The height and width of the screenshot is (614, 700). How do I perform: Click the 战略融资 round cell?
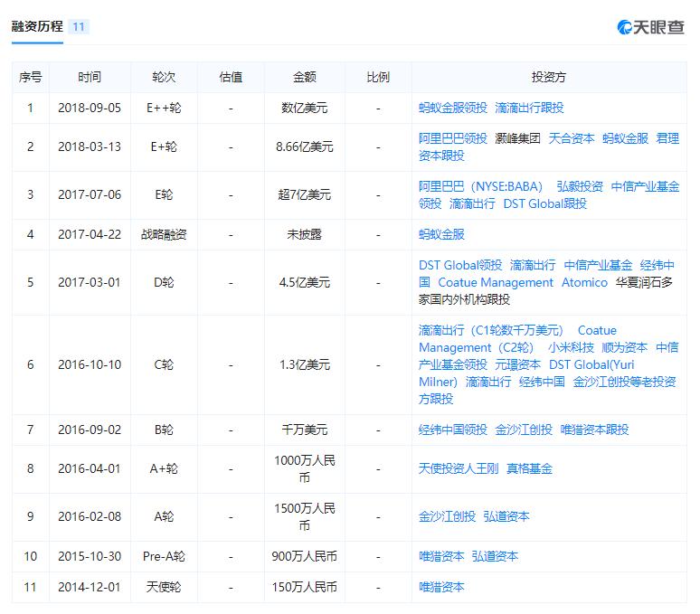[164, 235]
